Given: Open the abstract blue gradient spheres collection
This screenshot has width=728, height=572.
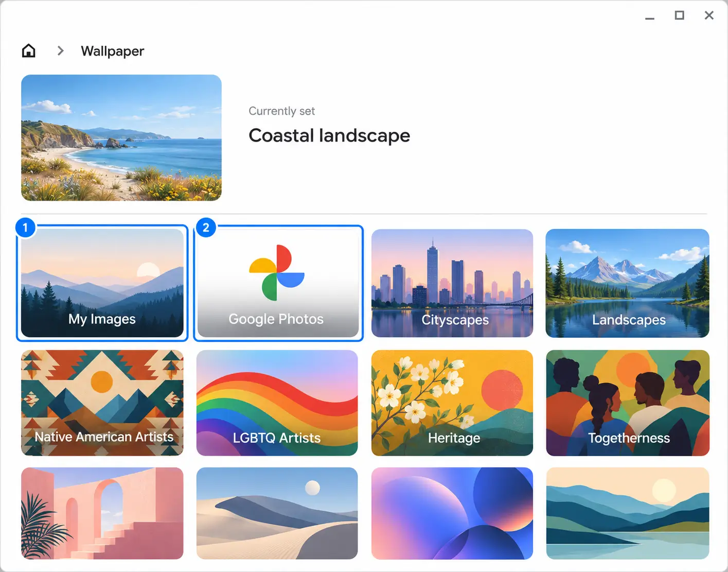Looking at the screenshot, I should [x=452, y=513].
